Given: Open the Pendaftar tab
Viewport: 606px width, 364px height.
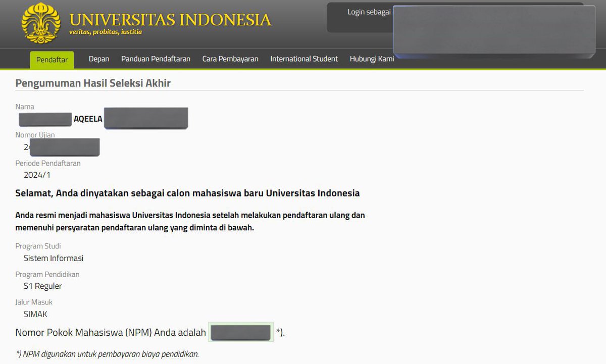Looking at the screenshot, I should [52, 60].
